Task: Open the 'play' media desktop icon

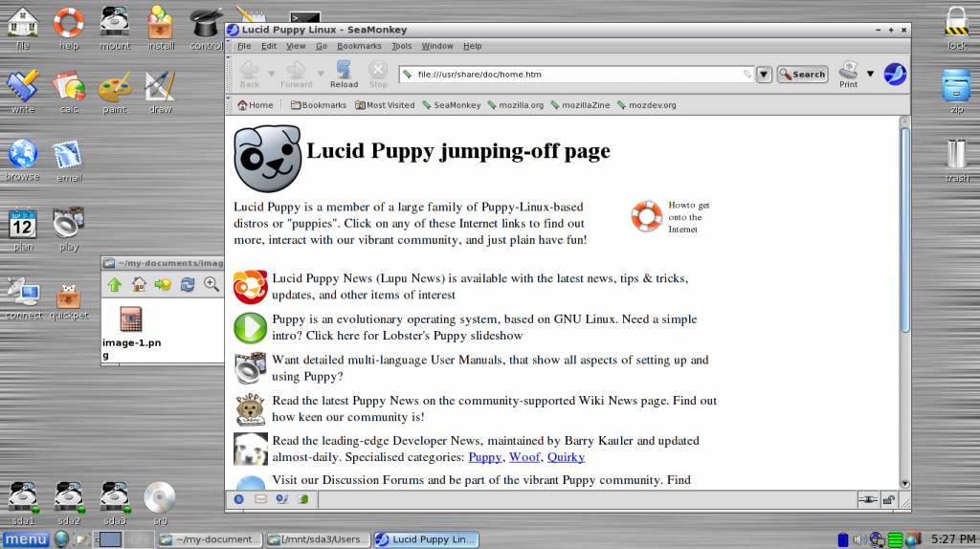Action: point(69,230)
